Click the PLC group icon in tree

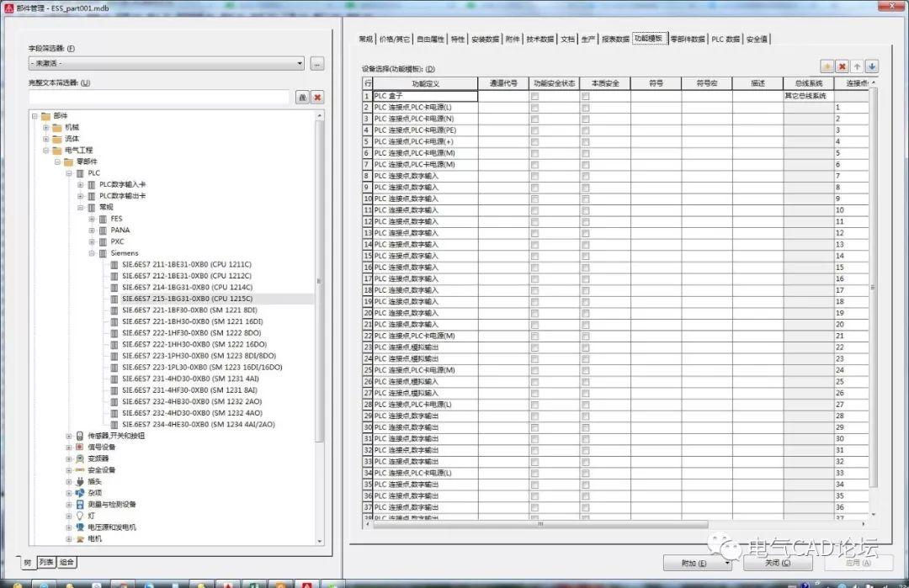click(x=80, y=173)
